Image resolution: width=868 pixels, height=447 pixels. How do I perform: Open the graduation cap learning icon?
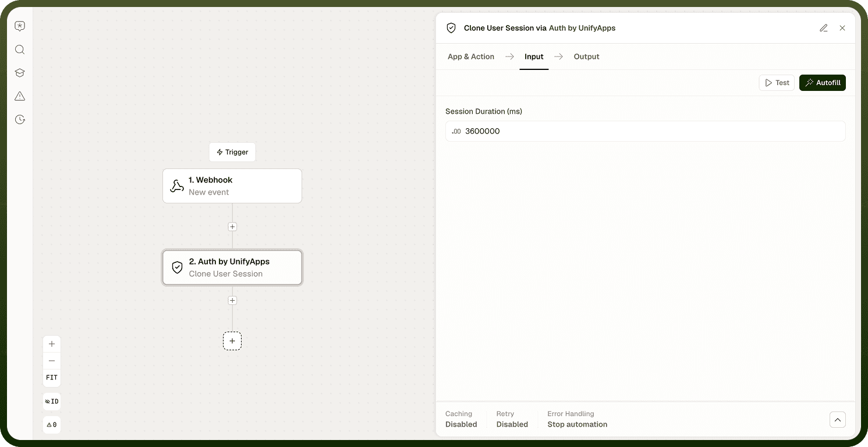point(20,73)
